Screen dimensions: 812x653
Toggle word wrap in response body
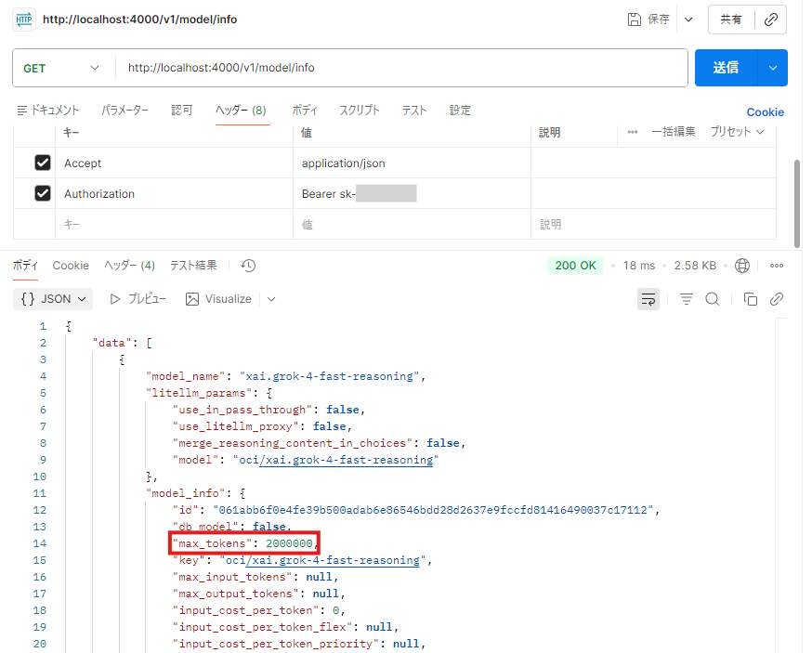(x=648, y=299)
